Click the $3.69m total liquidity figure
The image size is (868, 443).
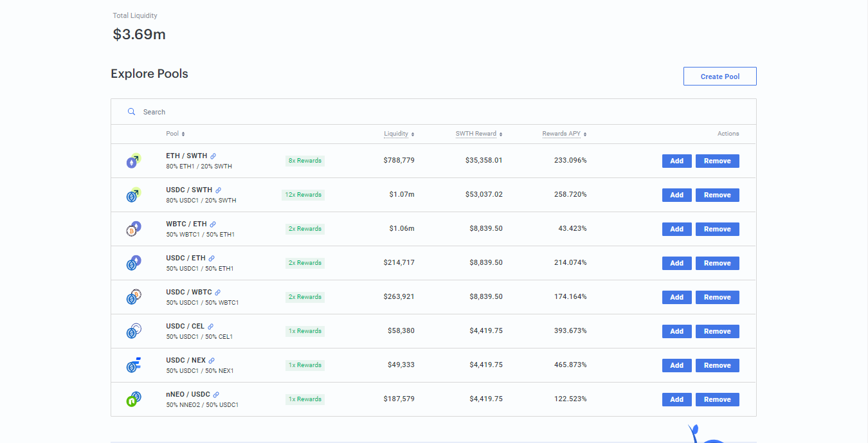pyautogui.click(x=139, y=35)
